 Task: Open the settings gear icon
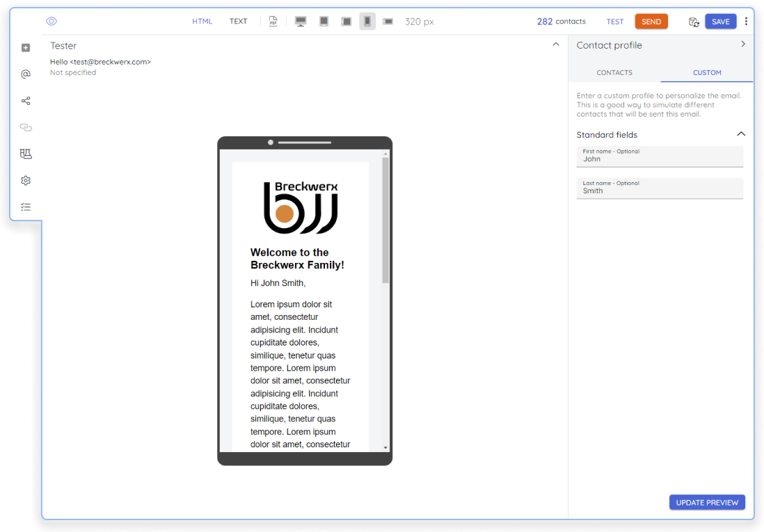(x=26, y=181)
